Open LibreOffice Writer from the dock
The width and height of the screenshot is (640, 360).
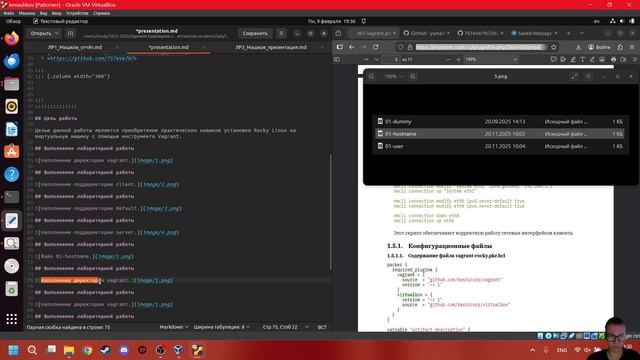click(11, 129)
